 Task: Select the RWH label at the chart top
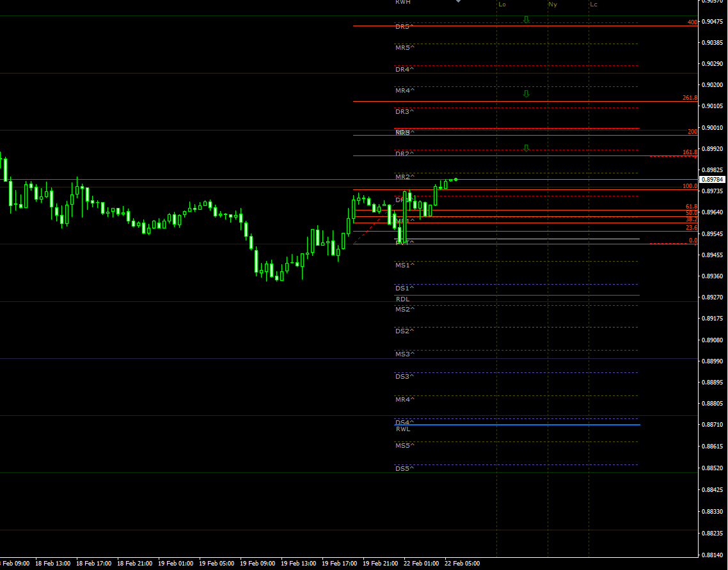[x=402, y=3]
